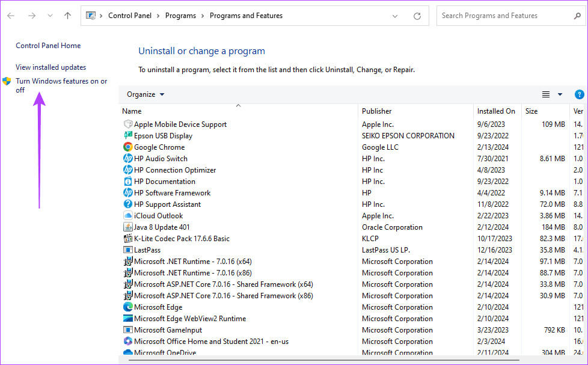Sort by Version column header
Viewport: 588px width, 365px height.
pos(578,111)
